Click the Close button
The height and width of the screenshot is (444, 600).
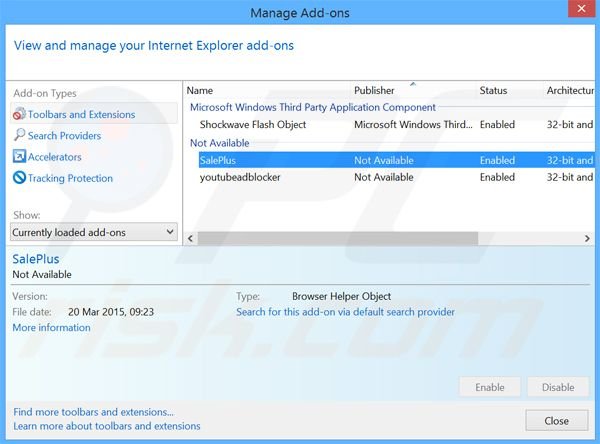pyautogui.click(x=556, y=420)
